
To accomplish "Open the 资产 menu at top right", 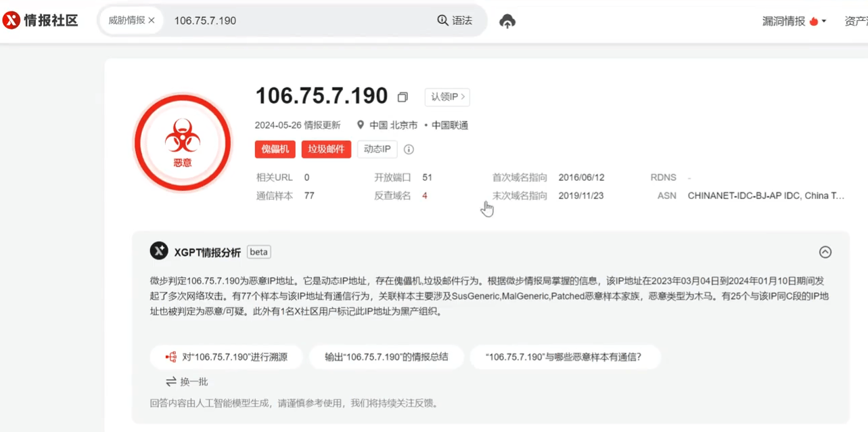I will coord(856,21).
